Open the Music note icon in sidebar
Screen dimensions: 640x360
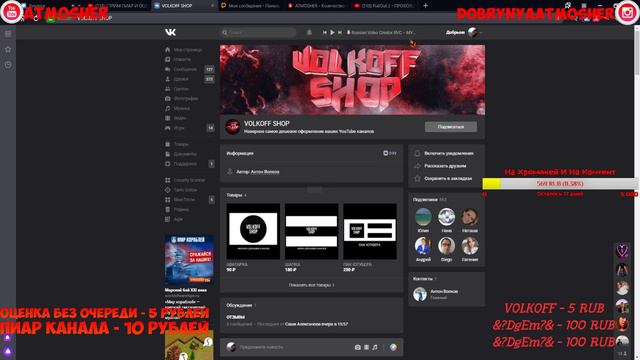167,109
